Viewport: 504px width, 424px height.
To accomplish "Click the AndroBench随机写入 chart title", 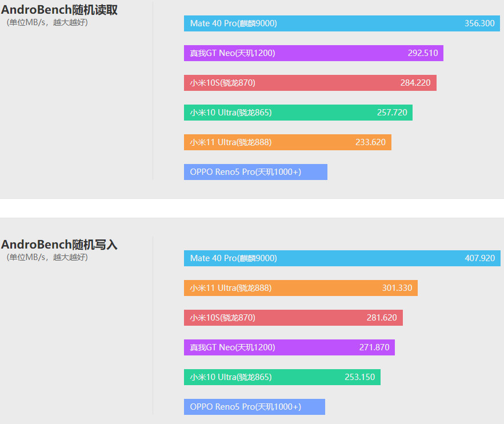I will coord(59,245).
